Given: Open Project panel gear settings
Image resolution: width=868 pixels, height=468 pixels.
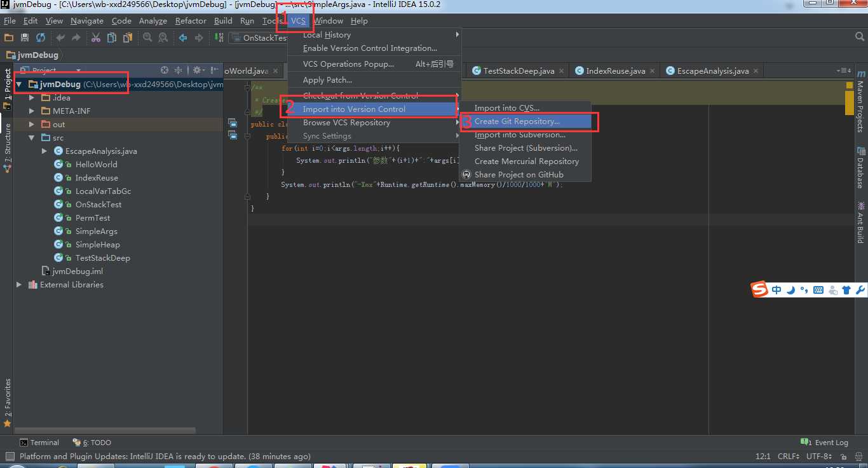Looking at the screenshot, I should 198,71.
